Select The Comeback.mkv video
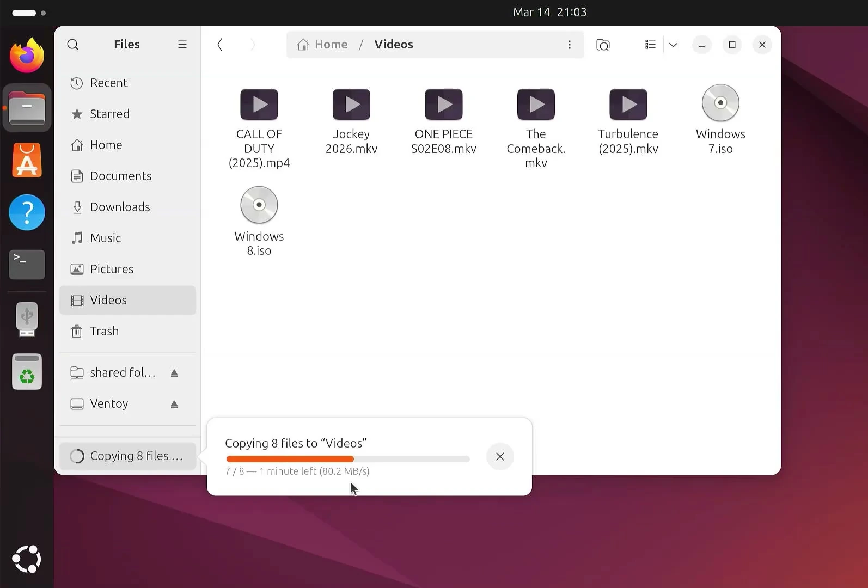The height and width of the screenshot is (588, 868). pyautogui.click(x=536, y=128)
